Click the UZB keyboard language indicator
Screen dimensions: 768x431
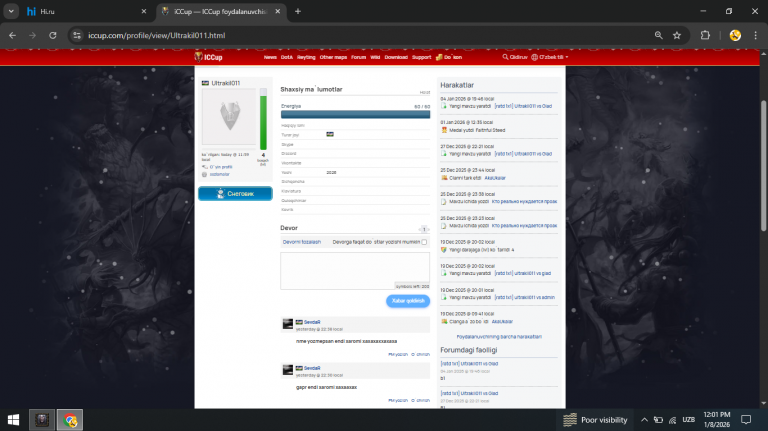pyautogui.click(x=688, y=420)
